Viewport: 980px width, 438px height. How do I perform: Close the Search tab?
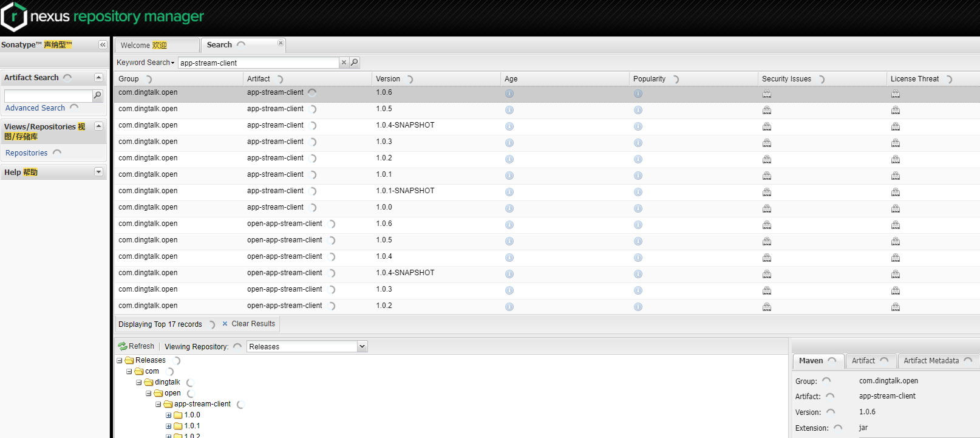click(281, 43)
